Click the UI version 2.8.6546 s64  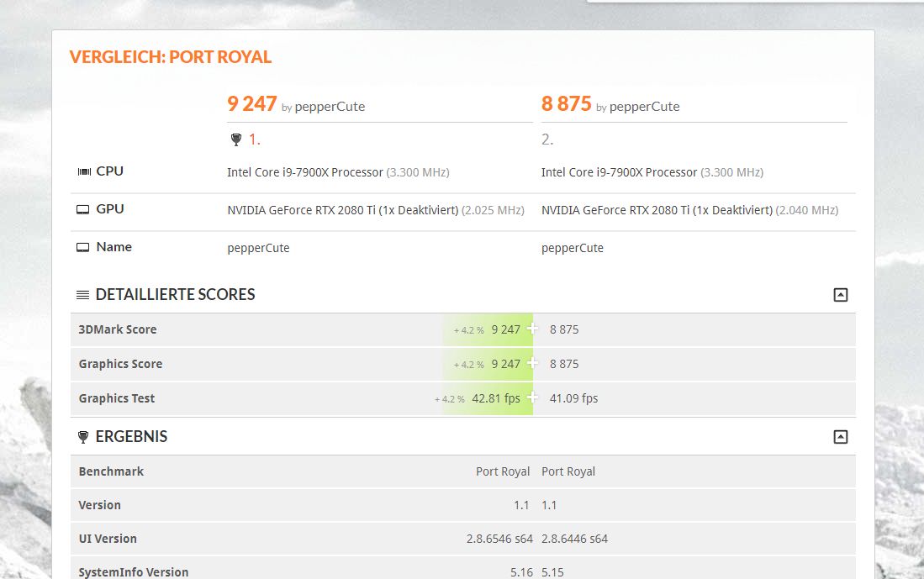tap(499, 539)
